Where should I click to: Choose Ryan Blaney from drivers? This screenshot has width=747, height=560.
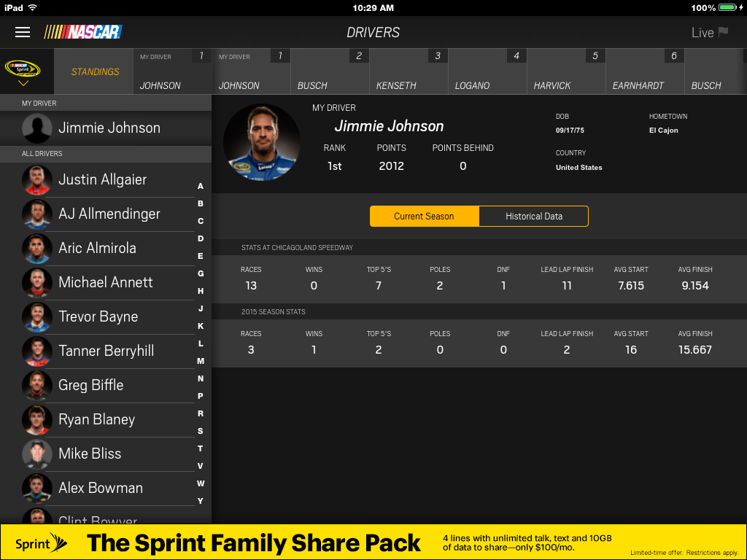106,419
